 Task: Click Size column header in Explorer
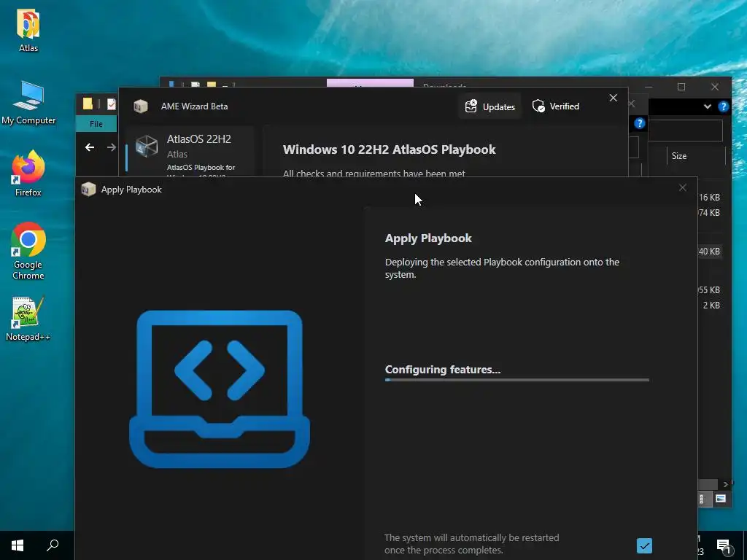click(x=679, y=156)
